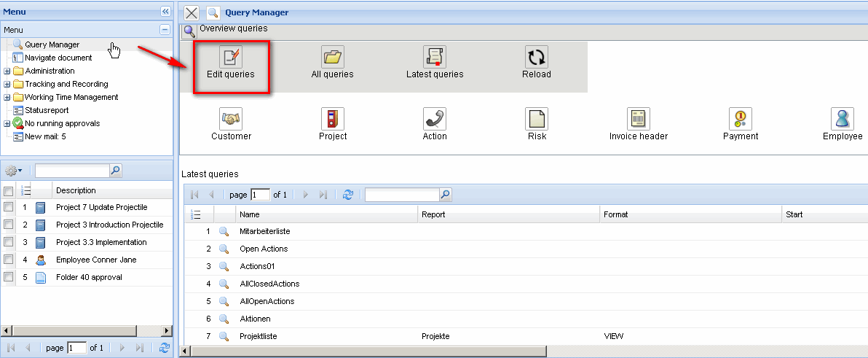This screenshot has height=358, width=868.
Task: Expand the Working Time Management folder
Action: 7,97
